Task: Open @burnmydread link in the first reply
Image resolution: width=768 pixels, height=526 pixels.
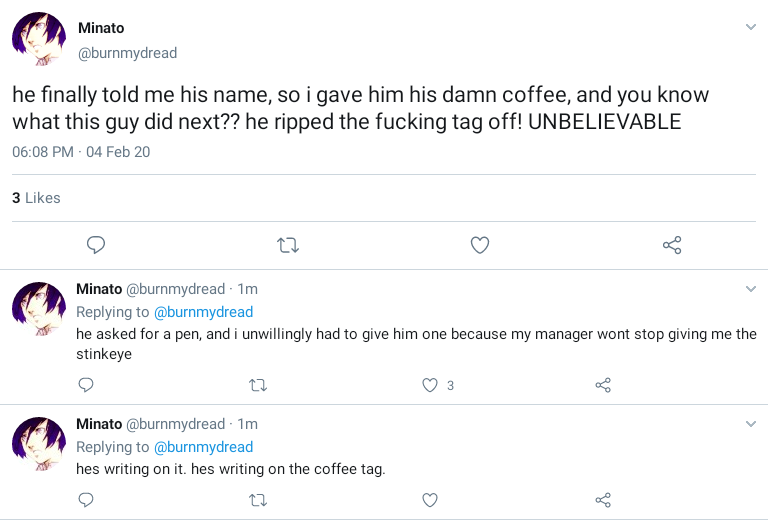Action: (203, 312)
